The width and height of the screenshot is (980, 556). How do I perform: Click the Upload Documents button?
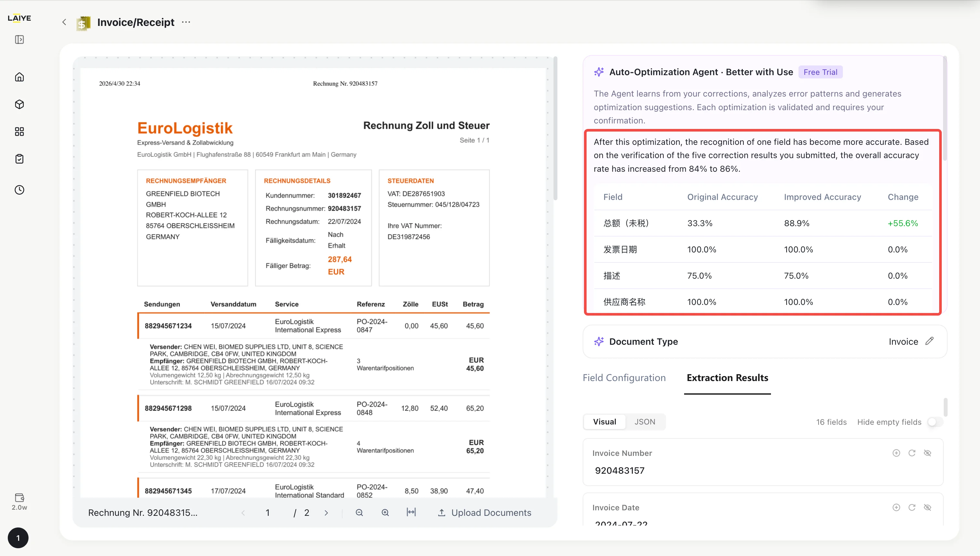pyautogui.click(x=484, y=513)
